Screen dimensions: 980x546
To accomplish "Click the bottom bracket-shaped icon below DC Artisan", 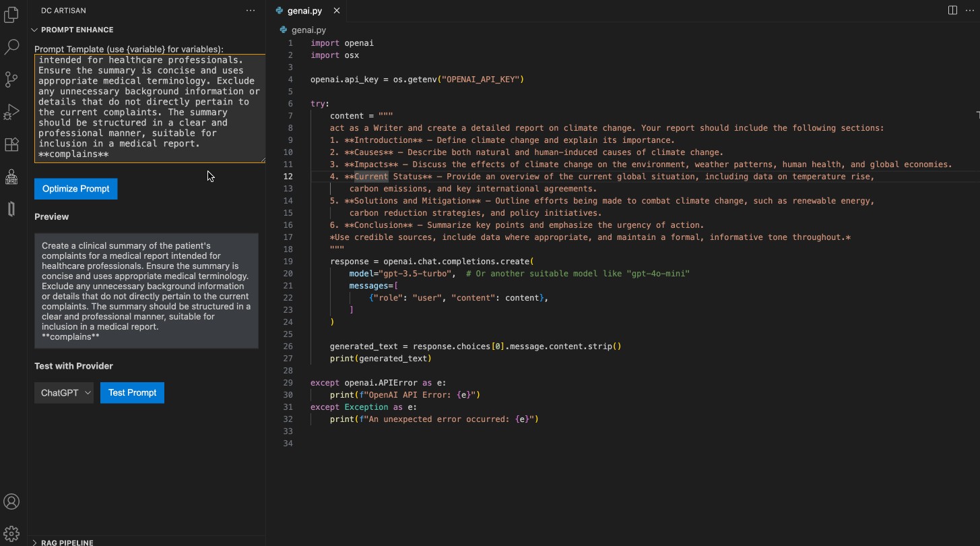I will [11, 209].
